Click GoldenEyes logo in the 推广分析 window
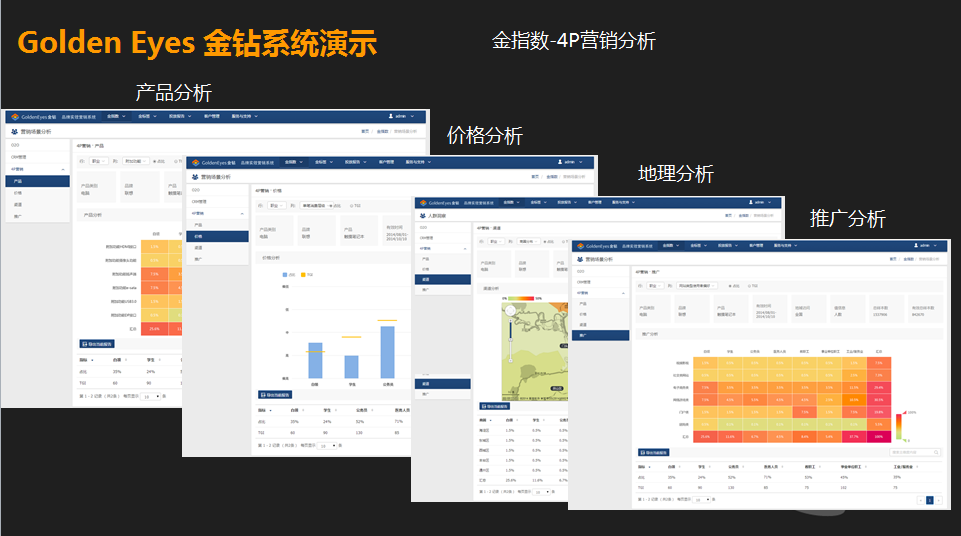 (580, 246)
